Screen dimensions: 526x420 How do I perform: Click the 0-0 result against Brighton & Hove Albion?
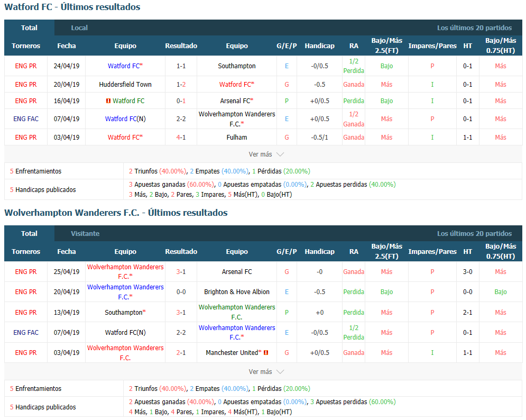point(181,292)
